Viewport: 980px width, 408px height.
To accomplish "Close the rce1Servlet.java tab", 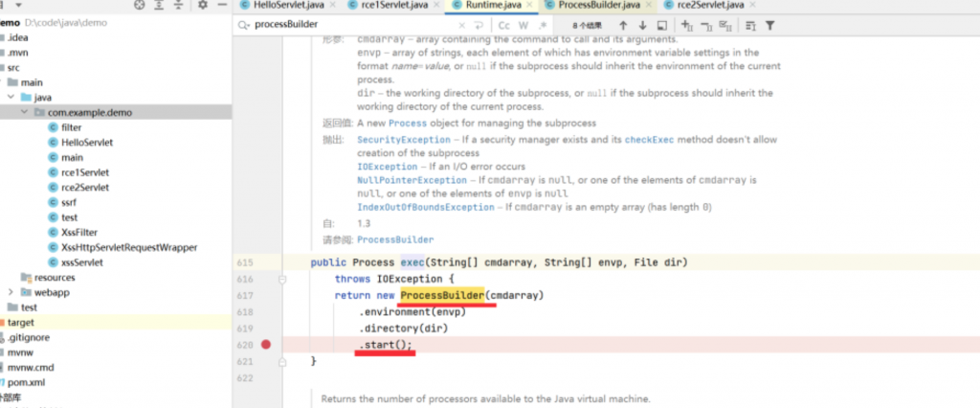I will (435, 5).
